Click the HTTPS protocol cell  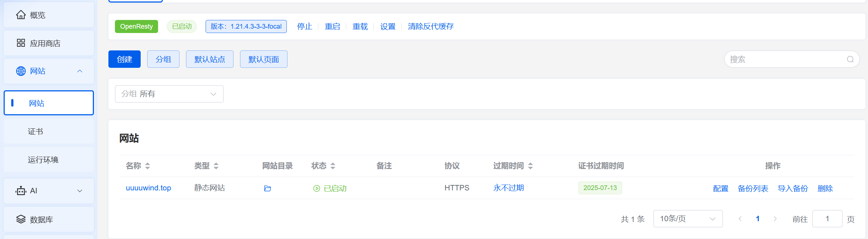pyautogui.click(x=457, y=188)
